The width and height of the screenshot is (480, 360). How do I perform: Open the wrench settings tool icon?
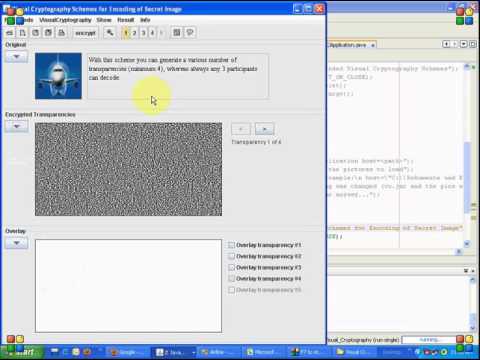[x=110, y=33]
